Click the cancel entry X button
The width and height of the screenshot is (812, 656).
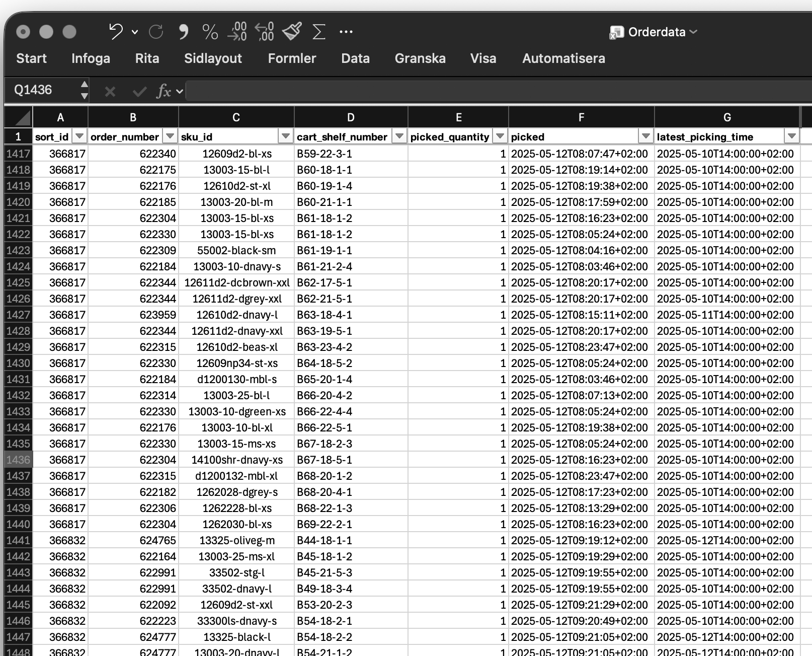click(x=110, y=91)
